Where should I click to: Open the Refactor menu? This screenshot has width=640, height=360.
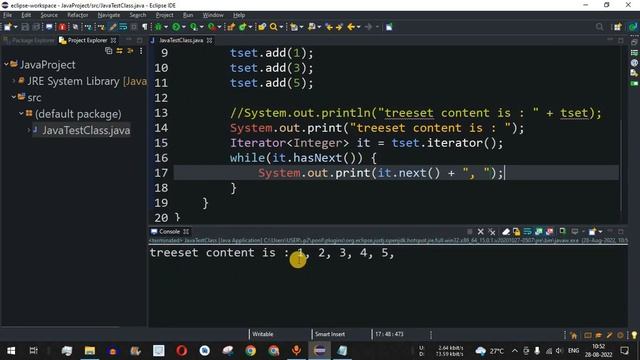[x=78, y=15]
